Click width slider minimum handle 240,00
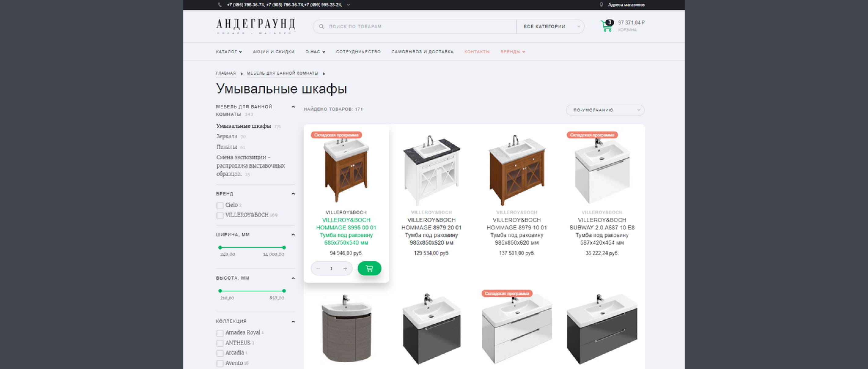868x369 pixels. pos(220,247)
